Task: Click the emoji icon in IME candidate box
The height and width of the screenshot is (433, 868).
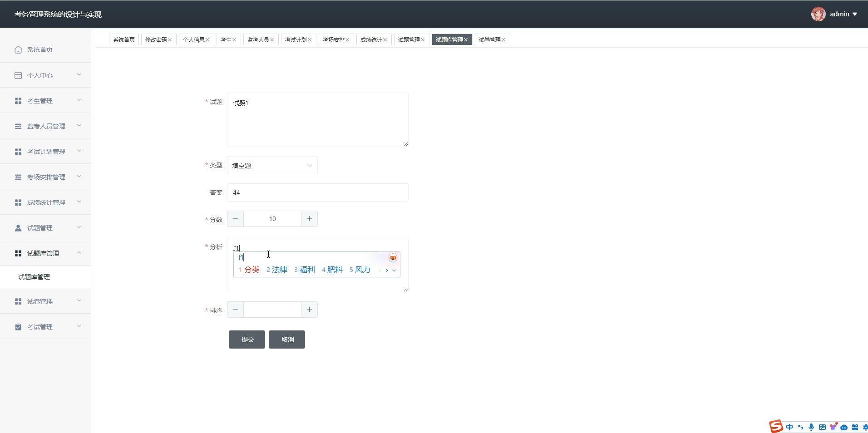Action: click(393, 258)
